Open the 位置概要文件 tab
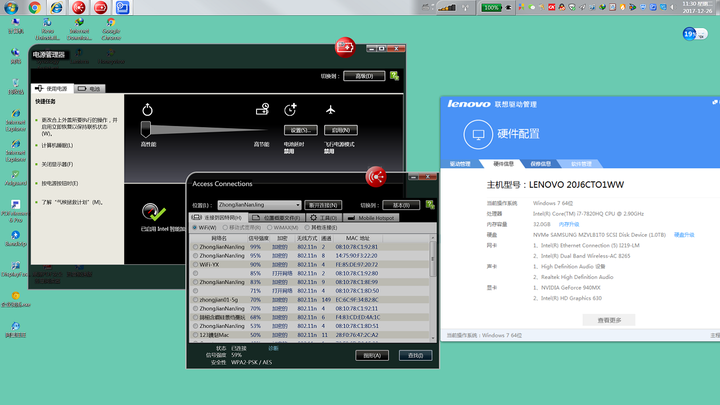Screen dimensions: 720x405 click(277, 218)
